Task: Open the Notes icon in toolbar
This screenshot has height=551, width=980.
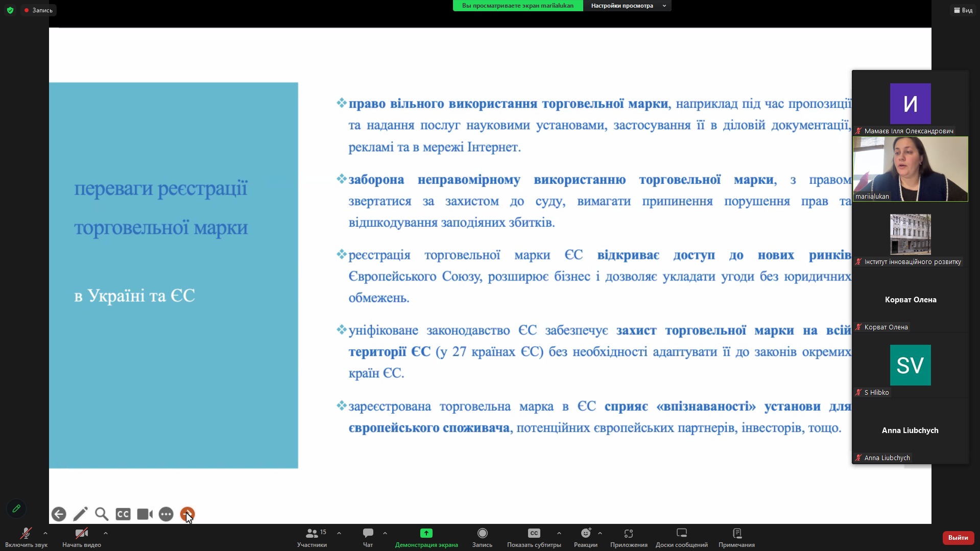Action: (x=736, y=533)
